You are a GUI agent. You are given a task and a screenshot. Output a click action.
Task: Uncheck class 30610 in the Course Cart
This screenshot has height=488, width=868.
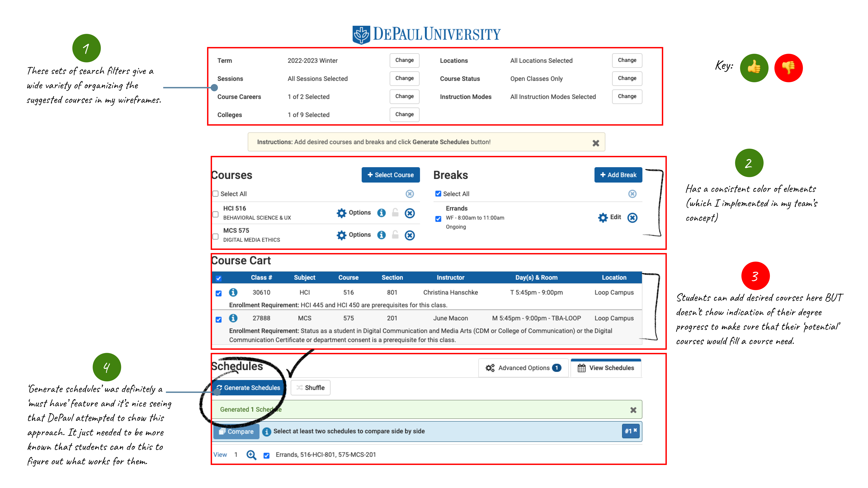(x=219, y=293)
